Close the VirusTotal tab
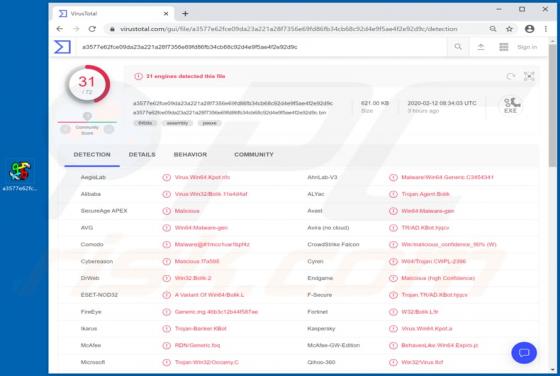560x376 pixels. tap(166, 14)
